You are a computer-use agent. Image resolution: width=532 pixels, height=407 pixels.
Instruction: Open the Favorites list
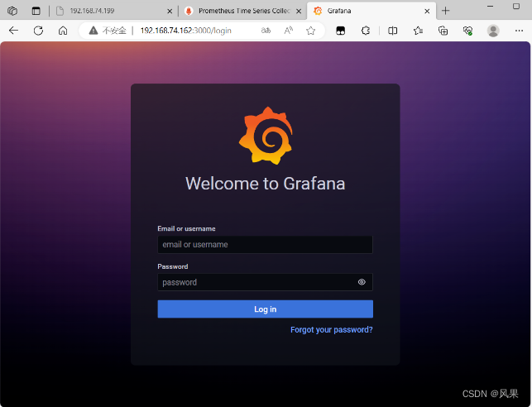tap(418, 31)
